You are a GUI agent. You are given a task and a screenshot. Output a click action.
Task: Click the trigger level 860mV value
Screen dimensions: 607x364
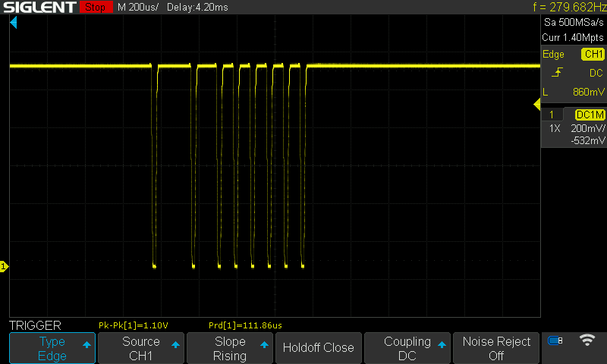point(589,92)
